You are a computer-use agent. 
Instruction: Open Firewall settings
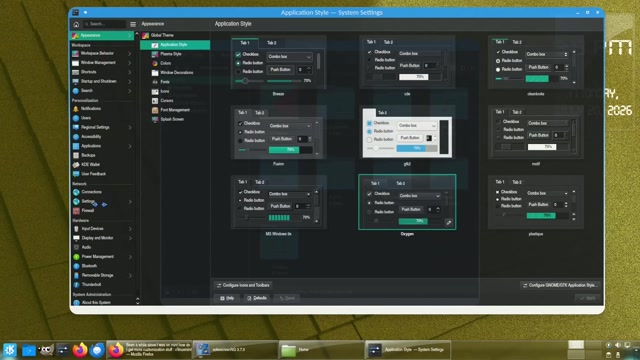coord(102,211)
